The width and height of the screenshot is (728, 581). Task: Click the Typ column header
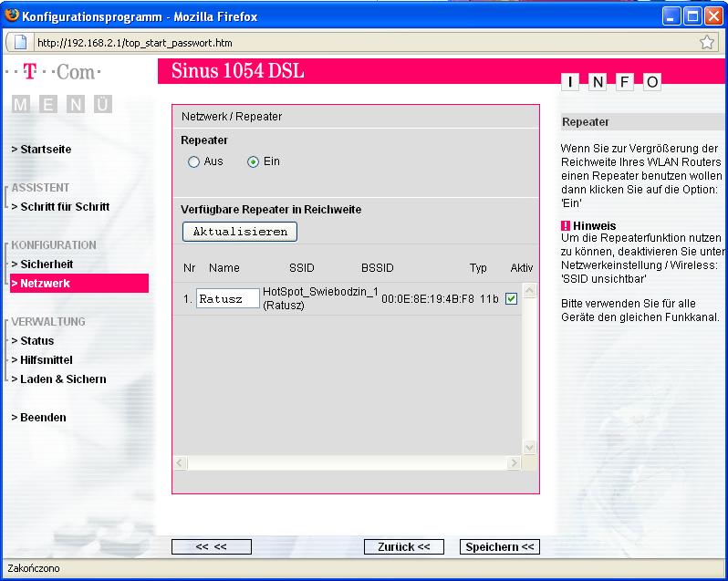[478, 268]
